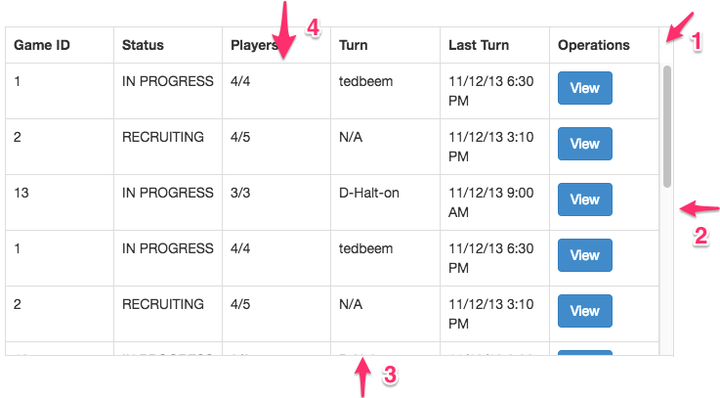Screen dimensions: 720x398
Task: Click the vertical scrollbar thumb
Action: [667, 126]
